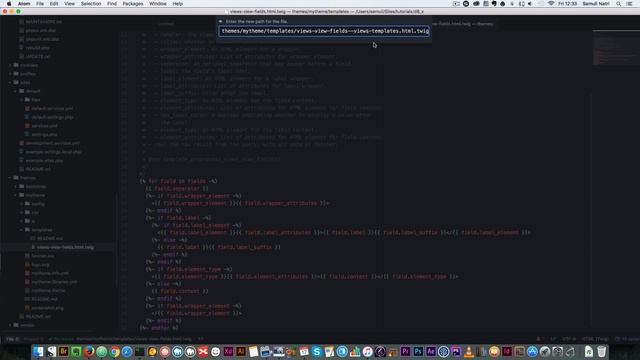Open mytheme.libraries.yml in the tree

coord(54,282)
